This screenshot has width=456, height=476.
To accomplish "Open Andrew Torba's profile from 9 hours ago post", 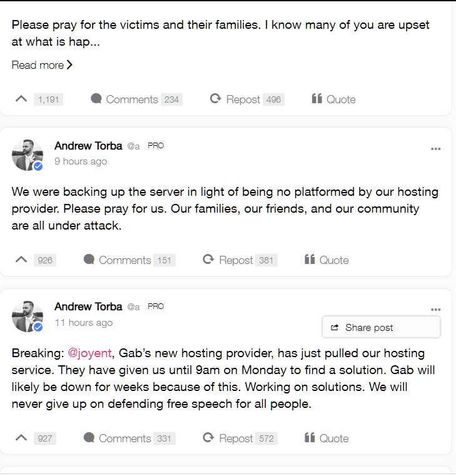I will pos(88,146).
